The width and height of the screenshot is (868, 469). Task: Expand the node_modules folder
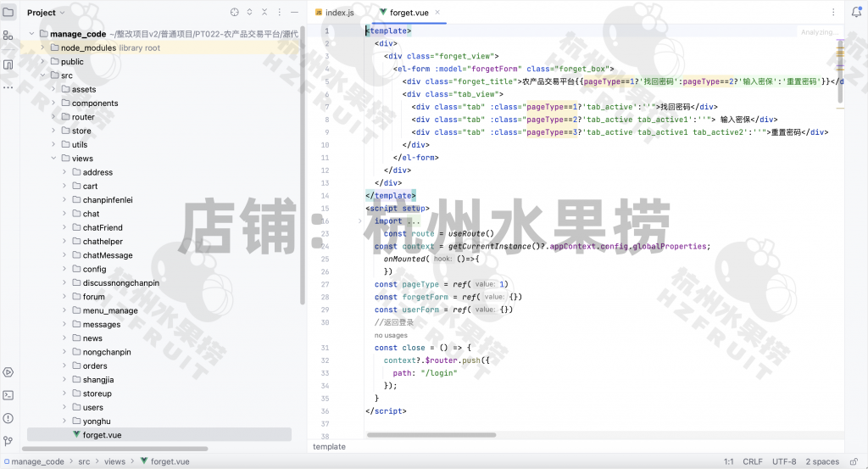[x=42, y=47]
